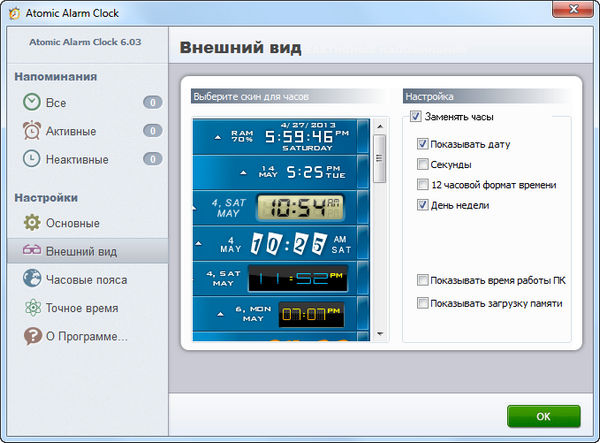
Task: Toggle the Заменять часы checkbox
Action: [416, 117]
